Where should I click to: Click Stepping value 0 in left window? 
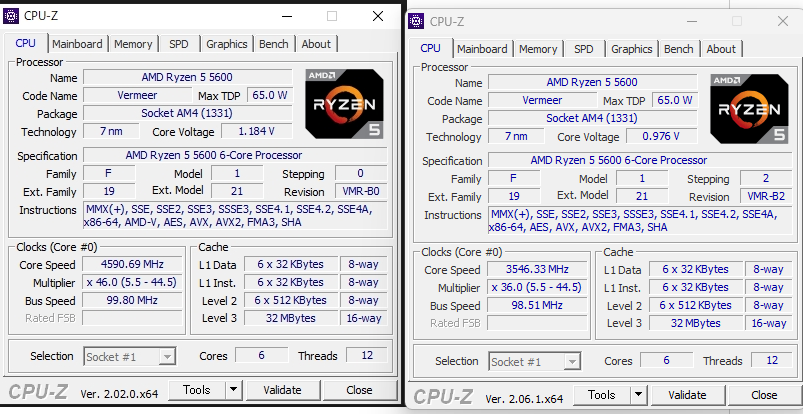(361, 174)
